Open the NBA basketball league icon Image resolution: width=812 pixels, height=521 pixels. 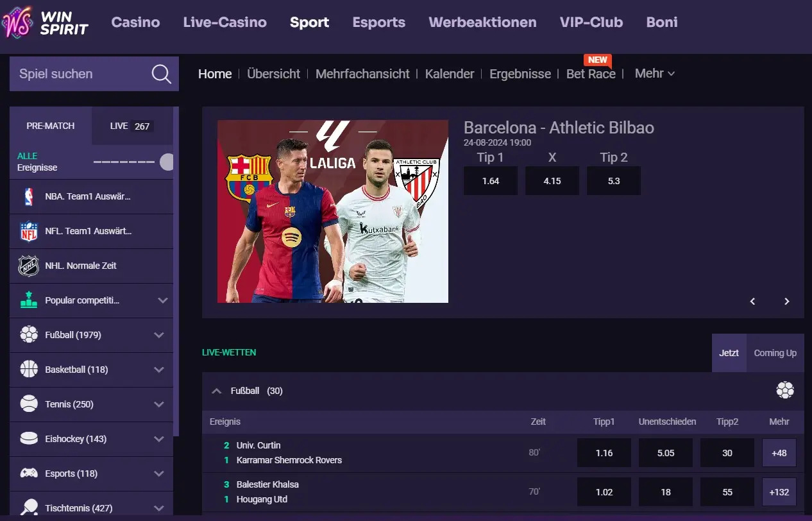coord(29,196)
